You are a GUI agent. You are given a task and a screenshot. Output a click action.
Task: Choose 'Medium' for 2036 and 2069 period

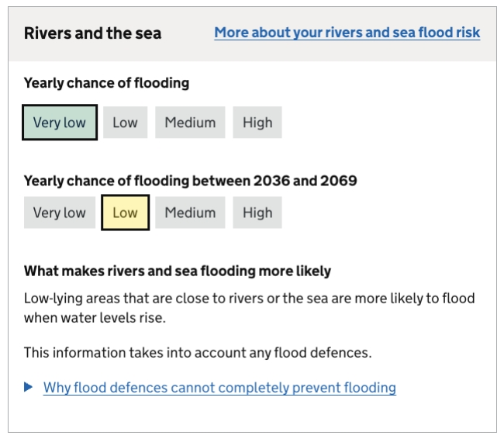[190, 213]
